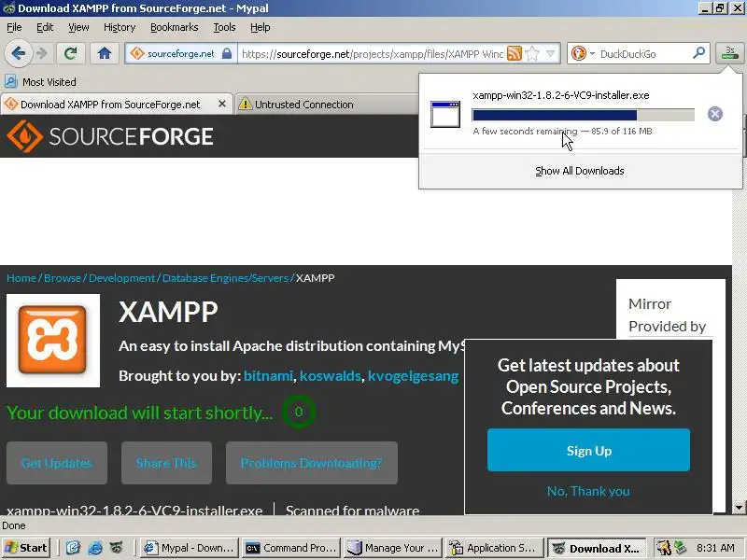Open the File menu
The image size is (747, 560).
(x=14, y=28)
